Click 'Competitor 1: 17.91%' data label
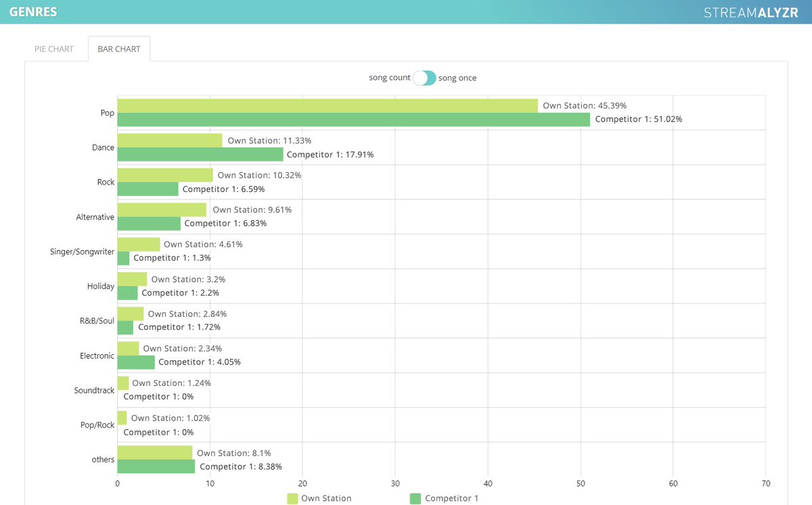 (x=330, y=155)
